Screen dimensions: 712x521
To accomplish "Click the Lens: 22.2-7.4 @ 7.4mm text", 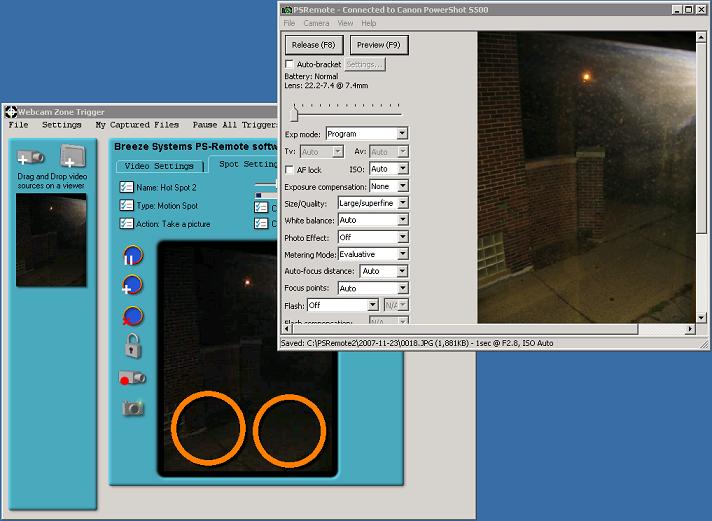I will point(326,85).
